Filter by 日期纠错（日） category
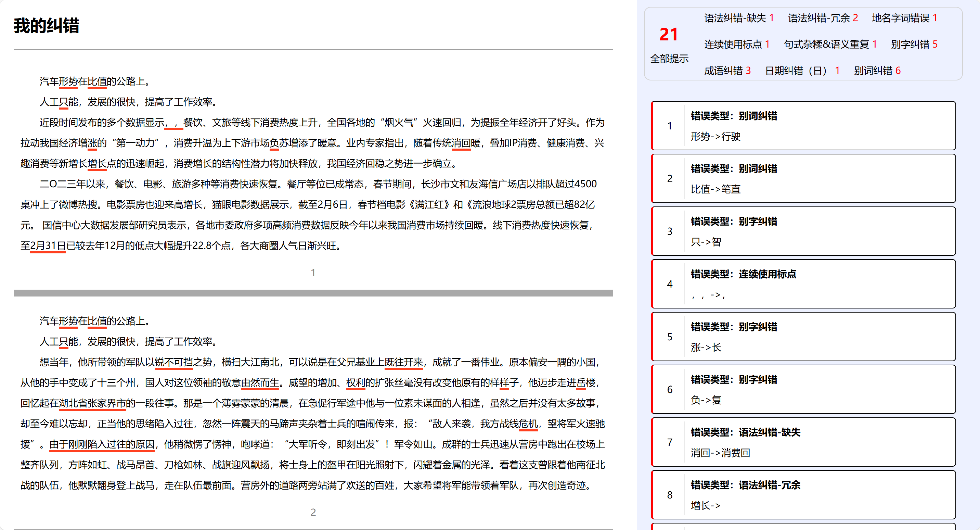This screenshot has height=530, width=980. click(802, 71)
